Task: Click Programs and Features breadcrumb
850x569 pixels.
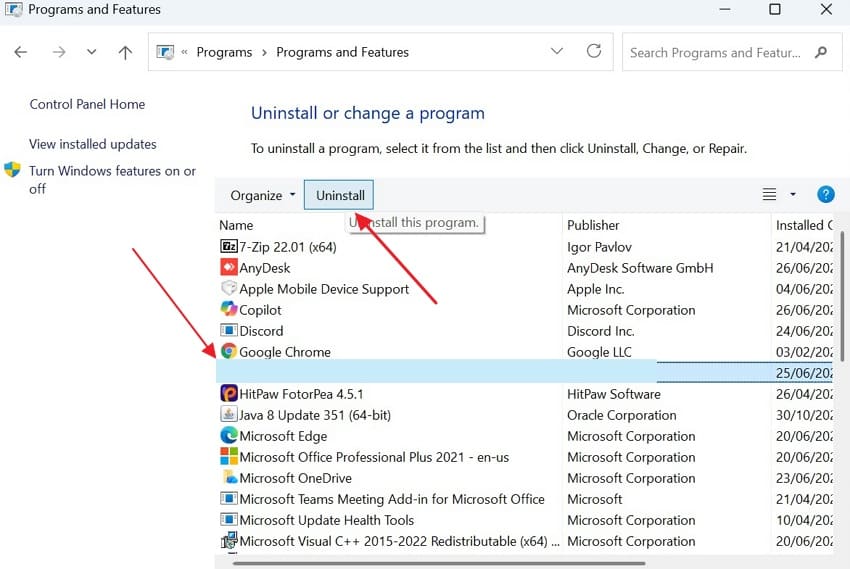Action: (x=343, y=53)
